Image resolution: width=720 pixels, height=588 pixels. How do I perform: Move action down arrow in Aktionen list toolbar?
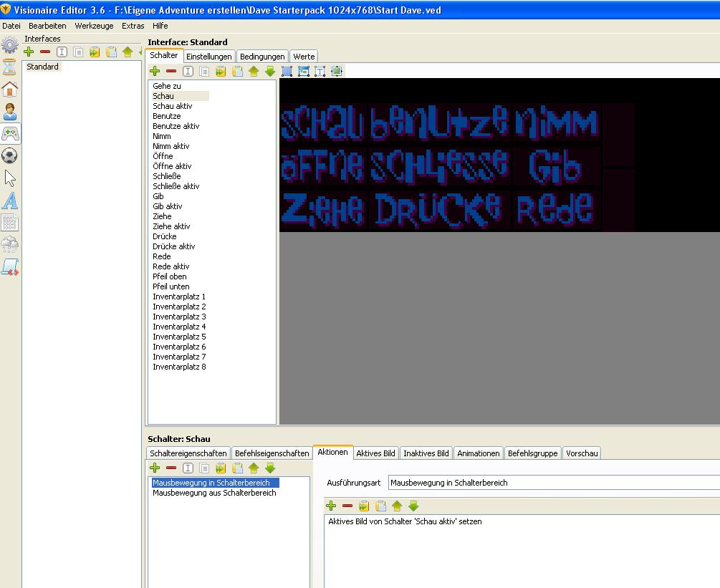pyautogui.click(x=270, y=468)
